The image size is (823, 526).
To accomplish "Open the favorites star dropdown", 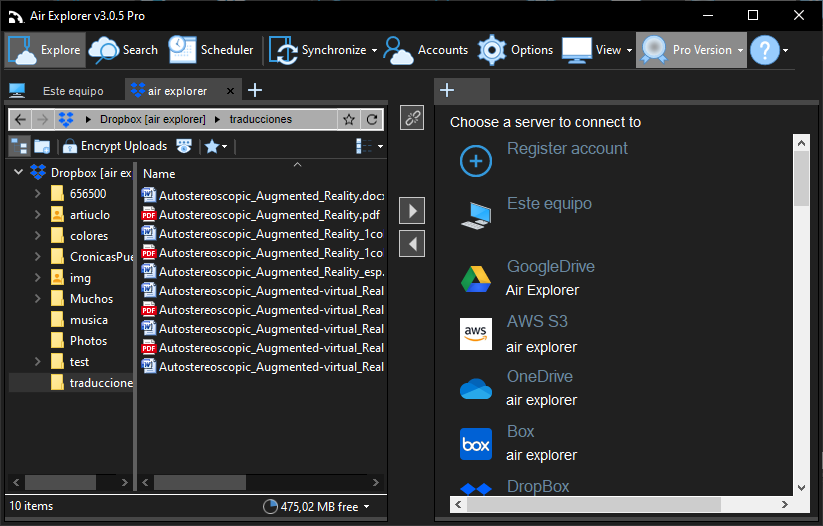I will 216,146.
